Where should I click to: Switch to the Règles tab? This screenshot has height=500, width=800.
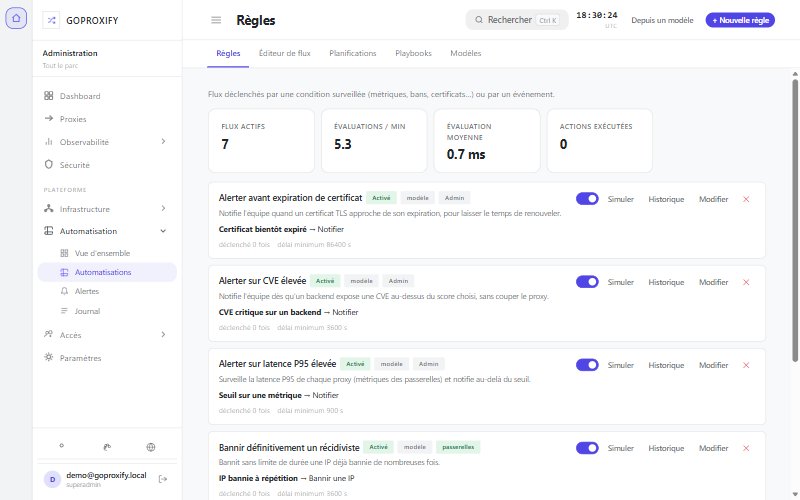pyautogui.click(x=228, y=53)
